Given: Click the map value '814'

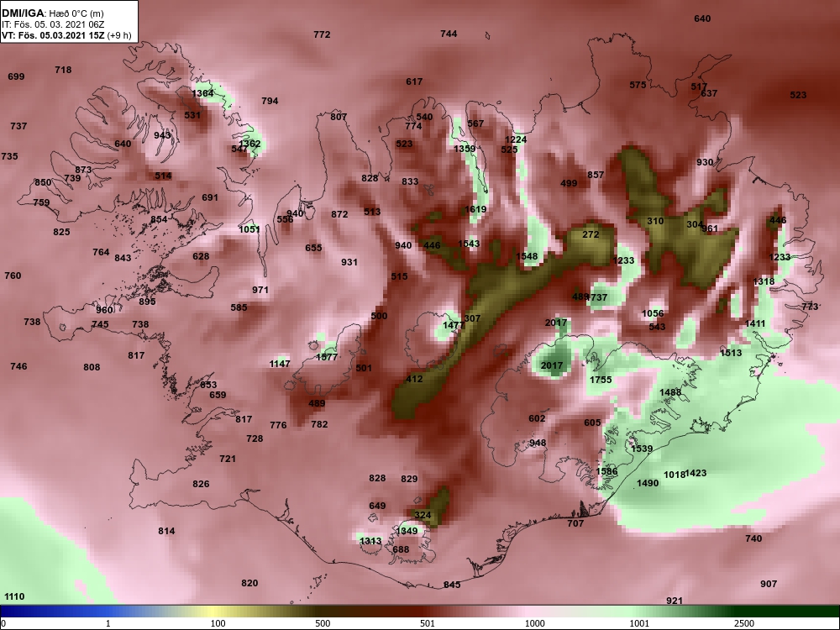Looking at the screenshot, I should click(x=166, y=532).
